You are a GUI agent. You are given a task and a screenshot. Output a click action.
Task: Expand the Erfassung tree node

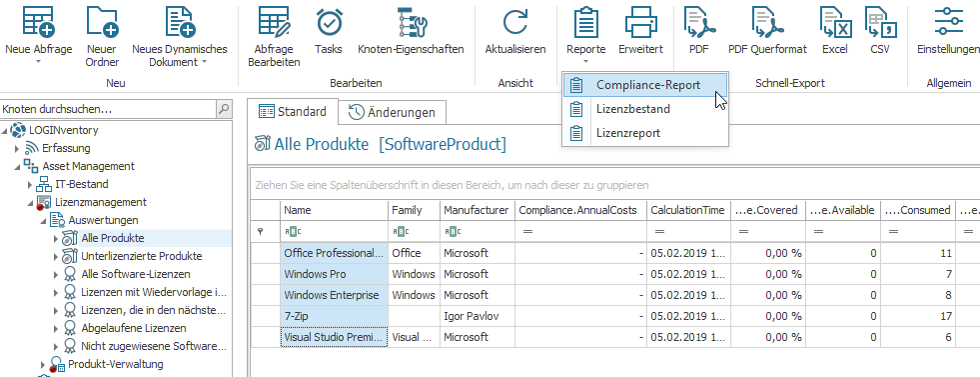click(x=18, y=149)
